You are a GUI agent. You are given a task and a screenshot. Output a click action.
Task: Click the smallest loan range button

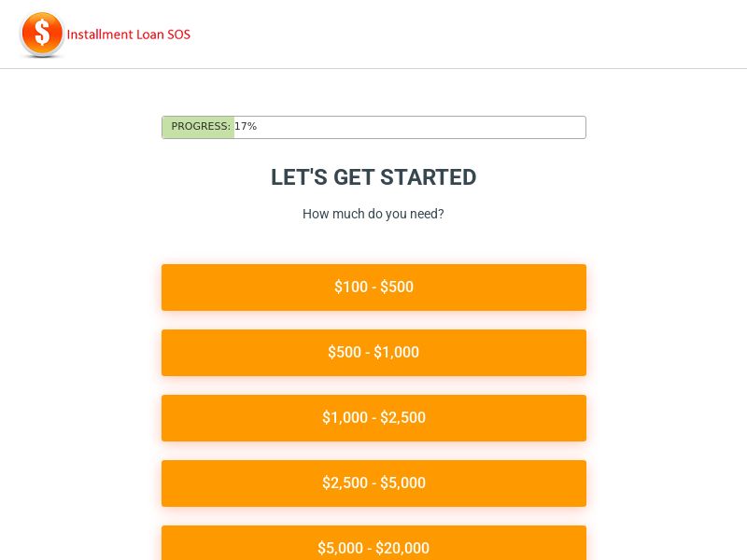(373, 287)
